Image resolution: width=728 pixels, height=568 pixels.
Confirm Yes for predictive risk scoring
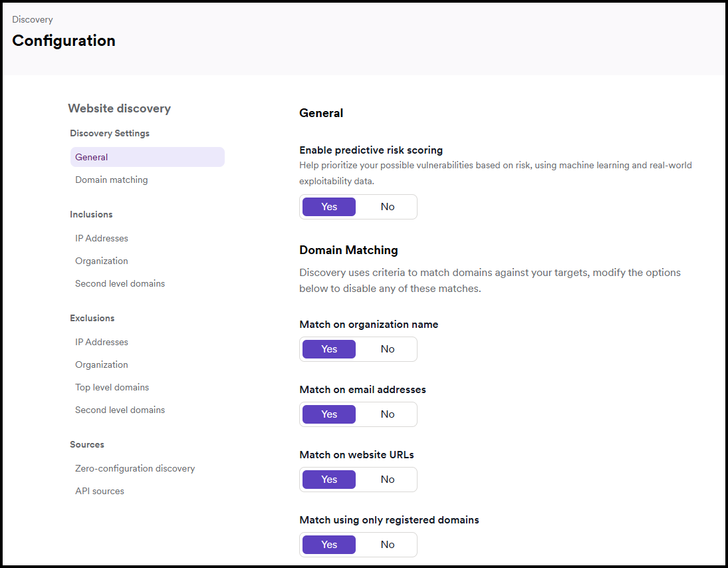click(328, 207)
